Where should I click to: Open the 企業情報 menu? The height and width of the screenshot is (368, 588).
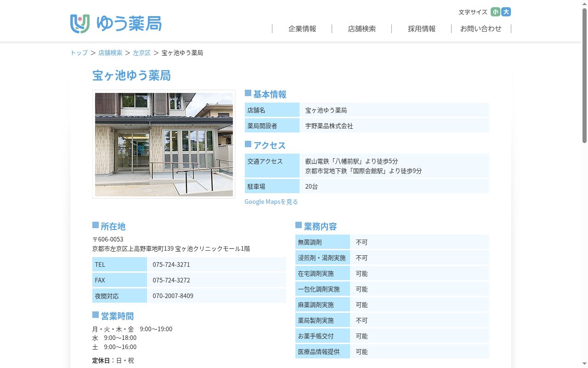click(x=302, y=29)
